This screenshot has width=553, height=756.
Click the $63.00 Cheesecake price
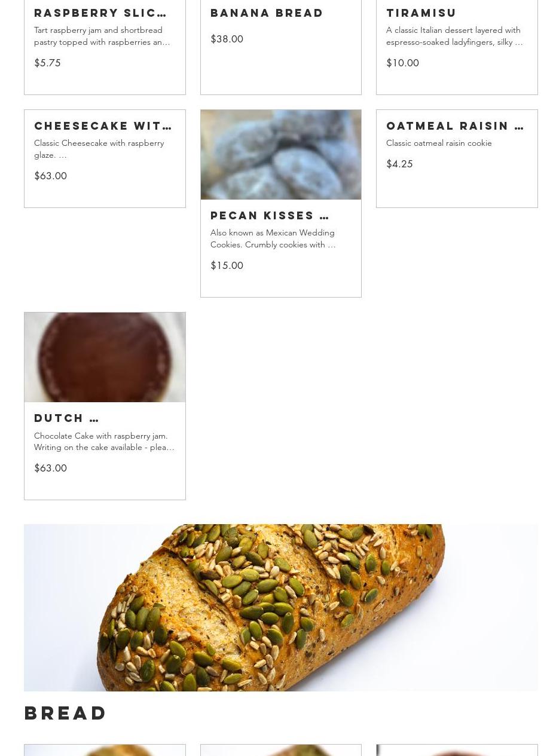pyautogui.click(x=50, y=176)
